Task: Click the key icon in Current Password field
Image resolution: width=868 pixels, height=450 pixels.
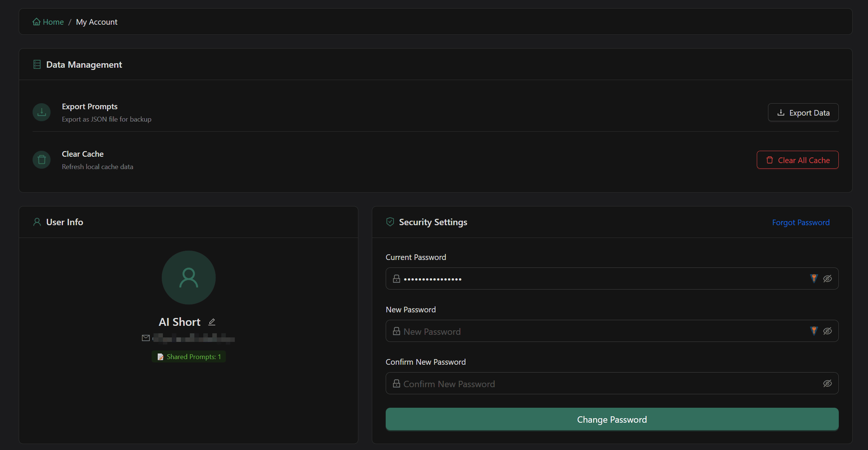Action: [813, 278]
